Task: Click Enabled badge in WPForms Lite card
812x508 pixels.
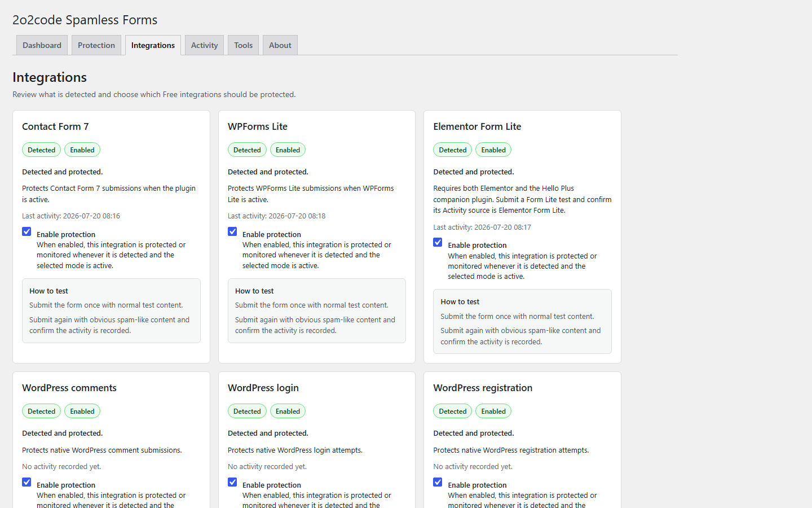Action: [x=288, y=150]
